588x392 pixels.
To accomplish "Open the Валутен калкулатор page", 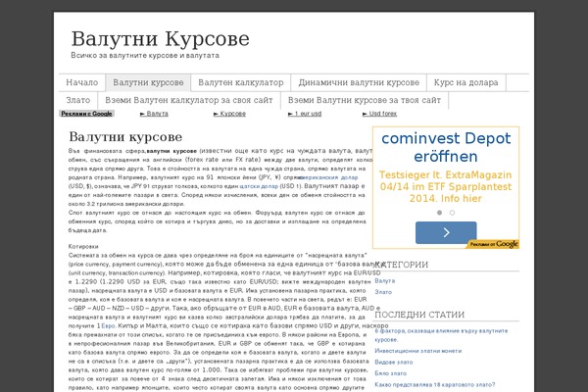I will [241, 82].
